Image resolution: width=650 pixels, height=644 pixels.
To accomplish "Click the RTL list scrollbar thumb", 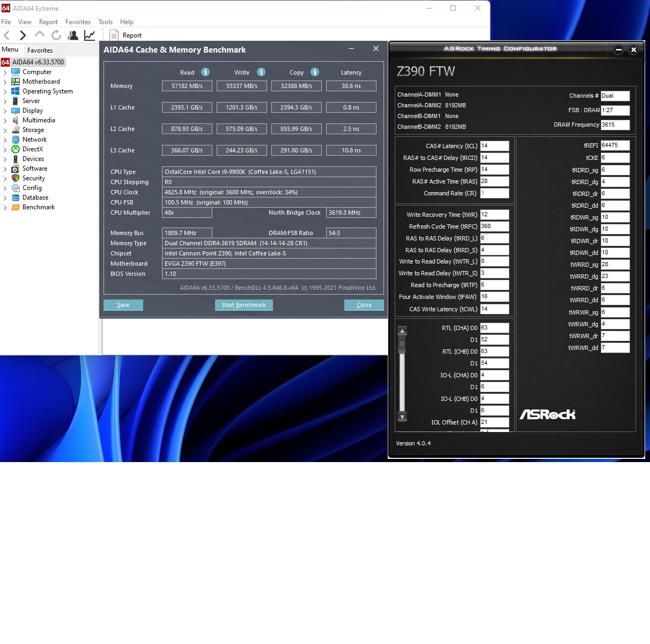I will [402, 344].
